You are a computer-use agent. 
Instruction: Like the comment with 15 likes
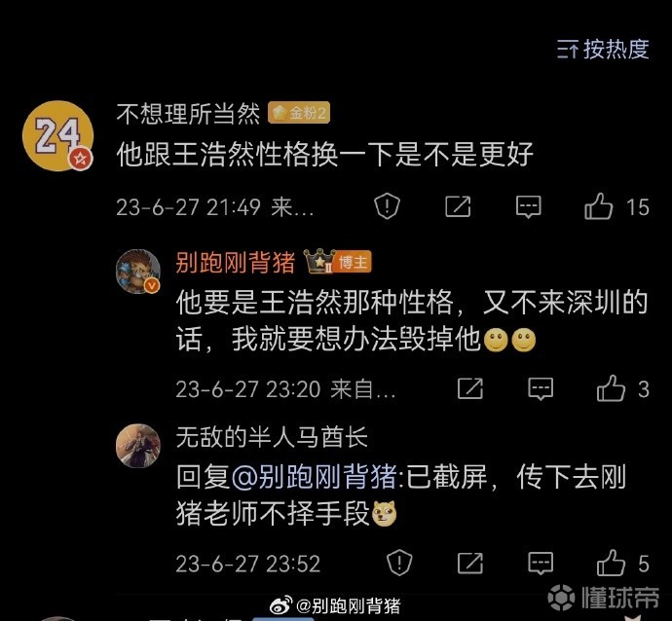pyautogui.click(x=598, y=206)
